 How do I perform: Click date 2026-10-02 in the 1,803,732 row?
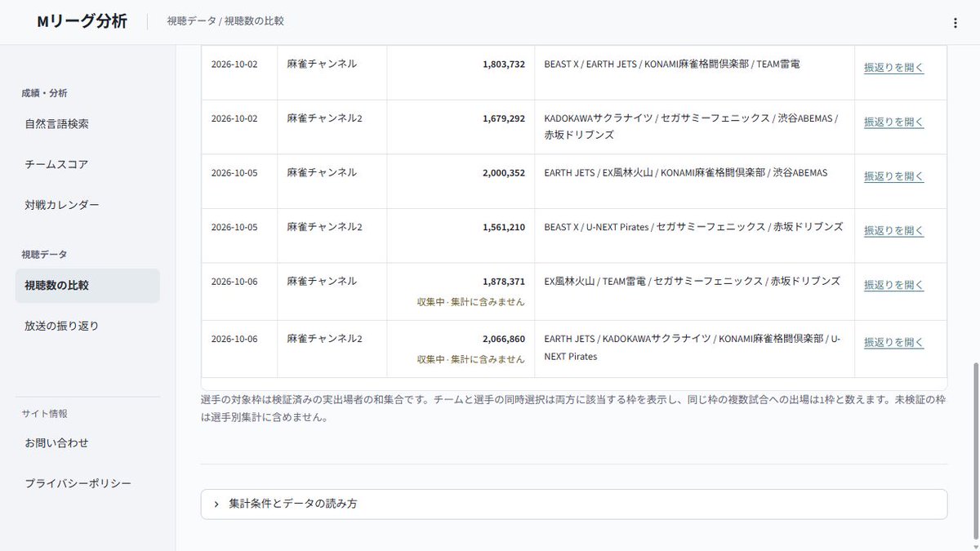click(234, 64)
